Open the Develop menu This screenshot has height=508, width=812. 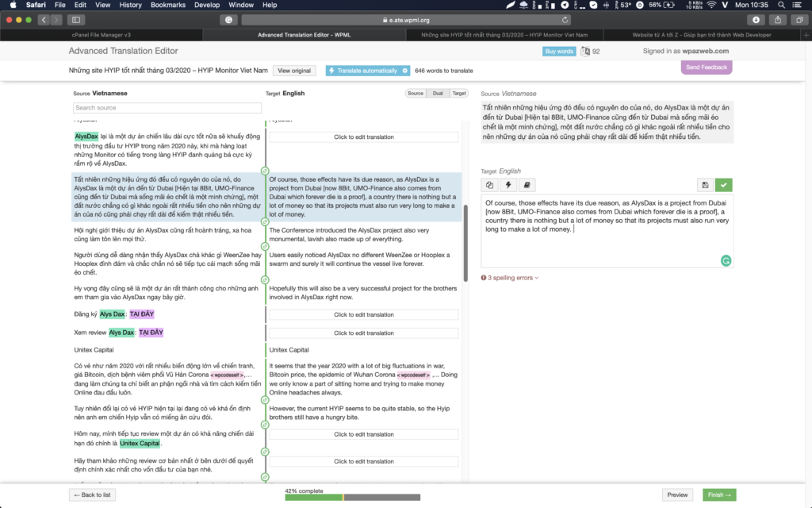tap(207, 5)
